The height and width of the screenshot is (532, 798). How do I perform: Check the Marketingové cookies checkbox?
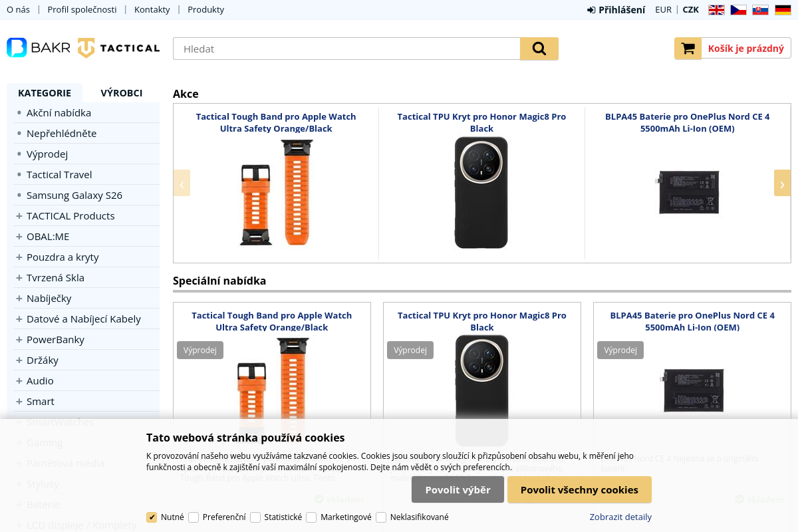(311, 517)
